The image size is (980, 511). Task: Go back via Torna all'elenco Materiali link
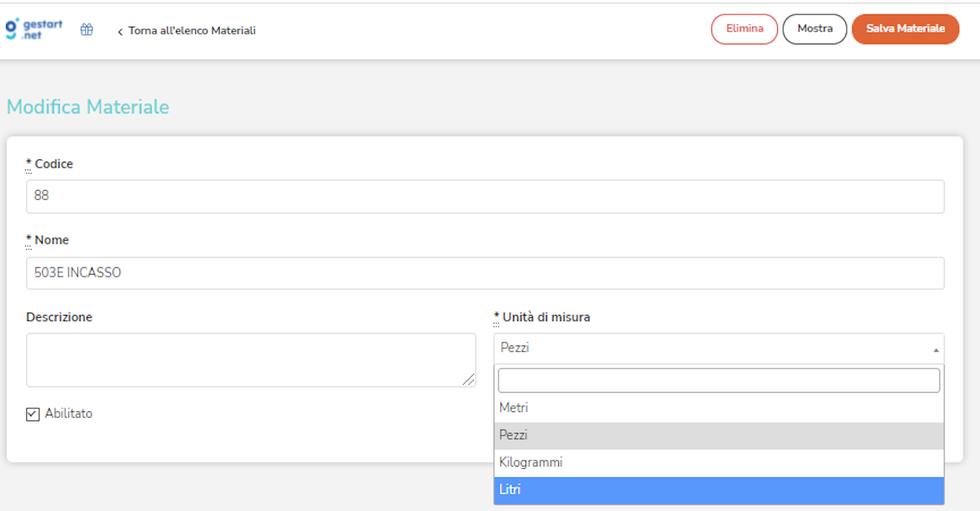click(191, 31)
